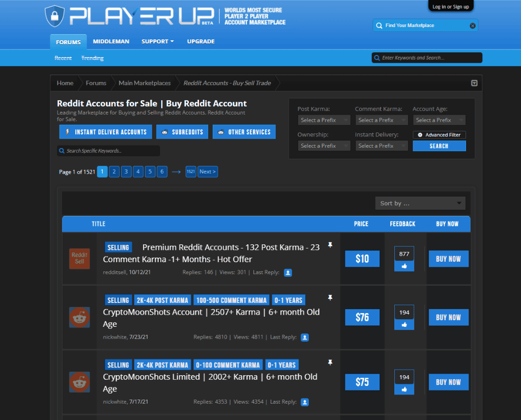Open the Forums tab

click(69, 42)
